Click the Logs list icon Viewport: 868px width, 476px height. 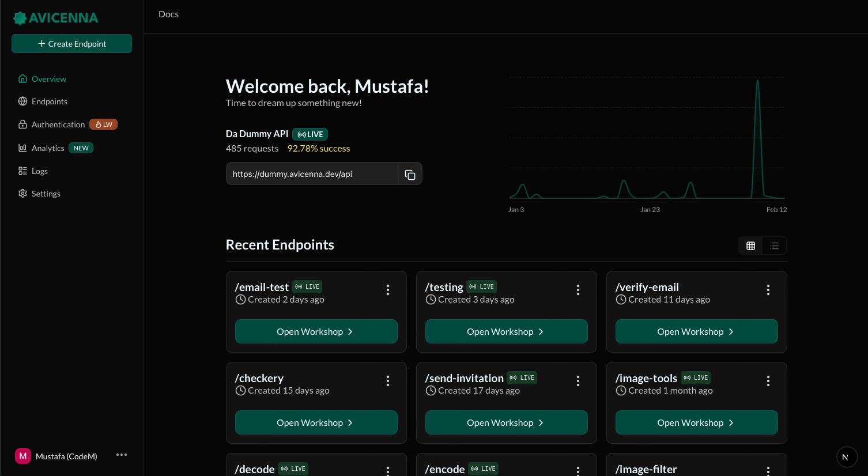click(x=22, y=171)
